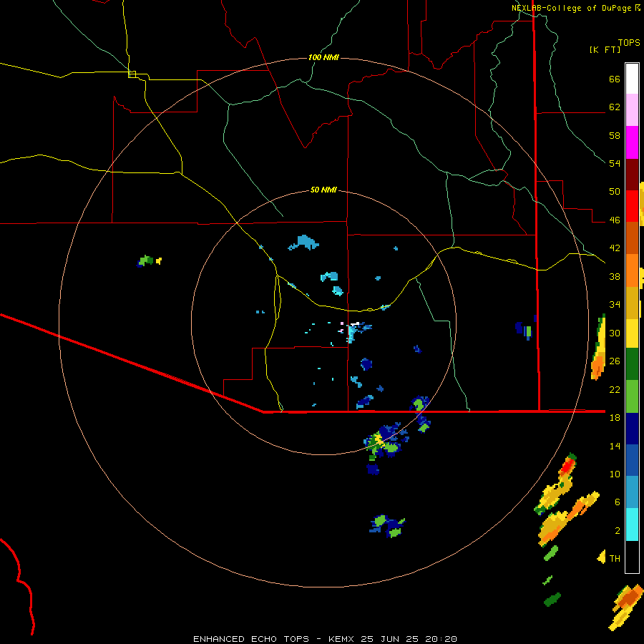
Task: Click the 18 legend value
Action: tap(615, 418)
